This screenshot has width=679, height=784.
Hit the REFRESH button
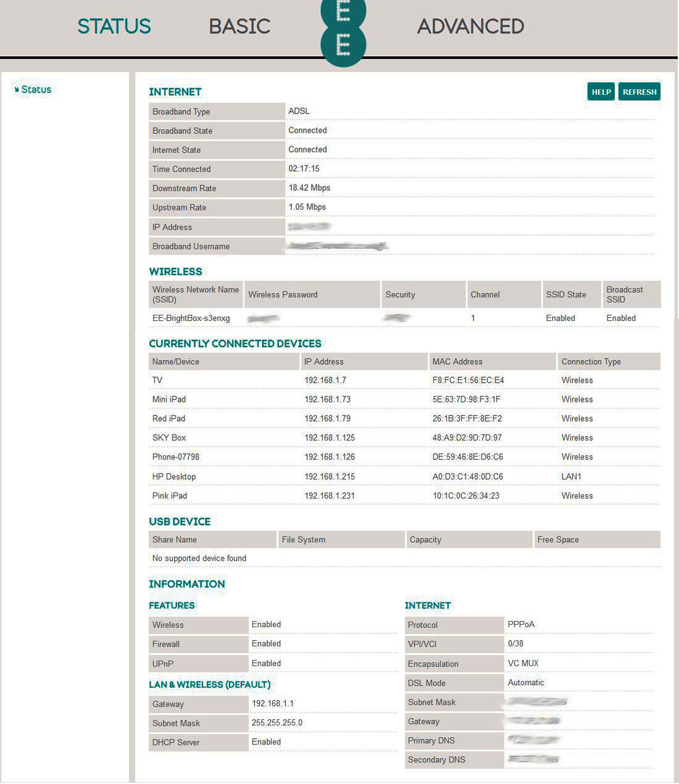(639, 92)
